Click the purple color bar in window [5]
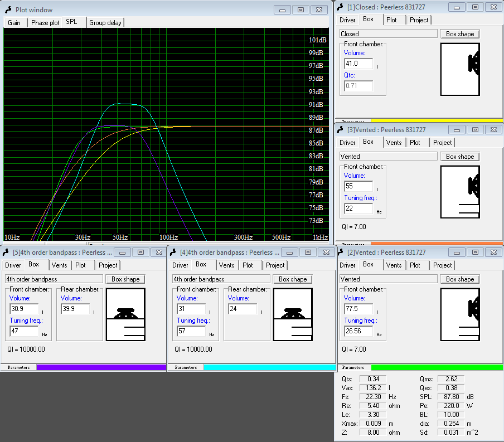The height and width of the screenshot is (442, 504). [x=101, y=367]
